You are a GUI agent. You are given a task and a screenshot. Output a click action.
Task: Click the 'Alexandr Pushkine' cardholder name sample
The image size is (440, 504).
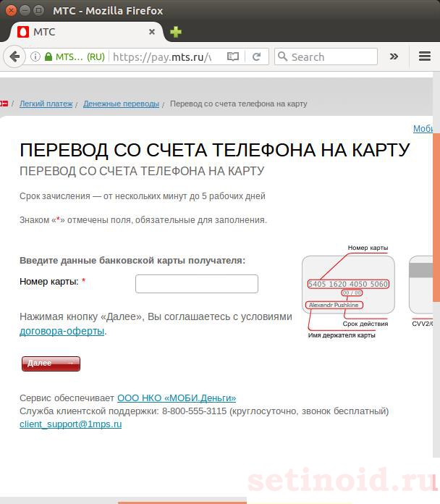click(334, 305)
